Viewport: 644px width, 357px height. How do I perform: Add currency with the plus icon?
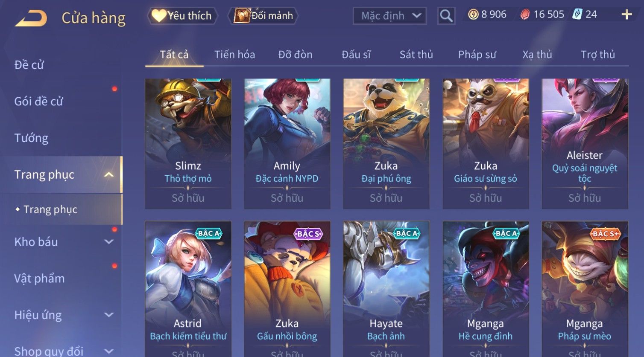pos(626,15)
